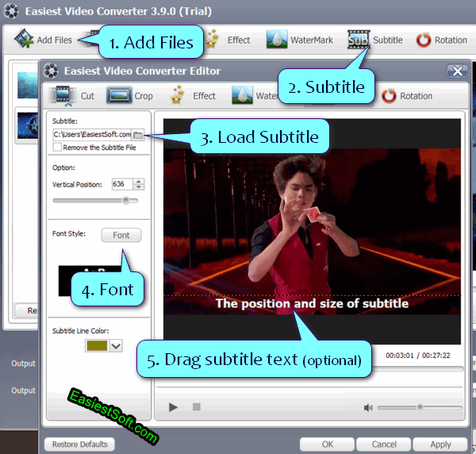Switch to Cut tab in Editor
The image size is (476, 454).
[x=72, y=96]
